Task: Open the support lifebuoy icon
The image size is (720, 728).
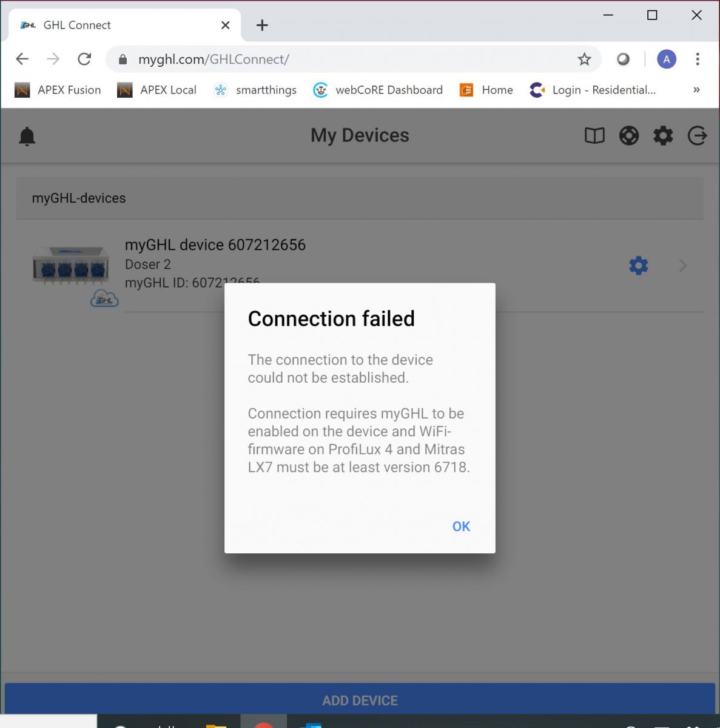Action: pos(629,135)
